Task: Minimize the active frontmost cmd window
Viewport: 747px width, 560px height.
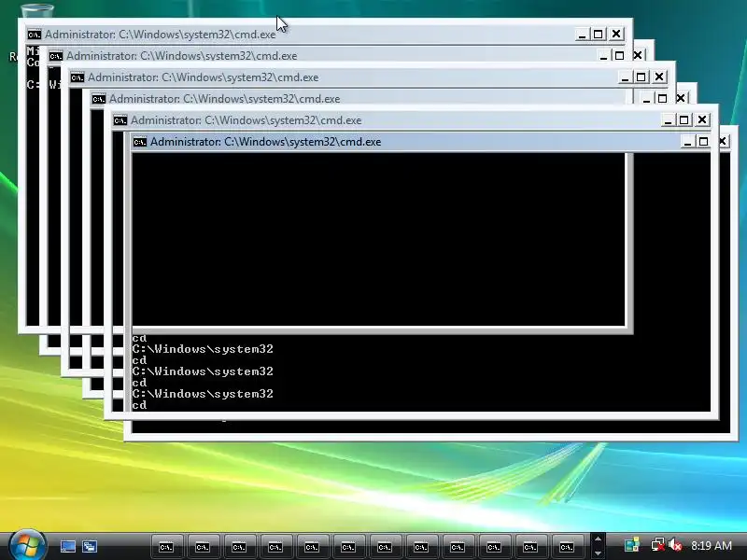Action: (687, 142)
